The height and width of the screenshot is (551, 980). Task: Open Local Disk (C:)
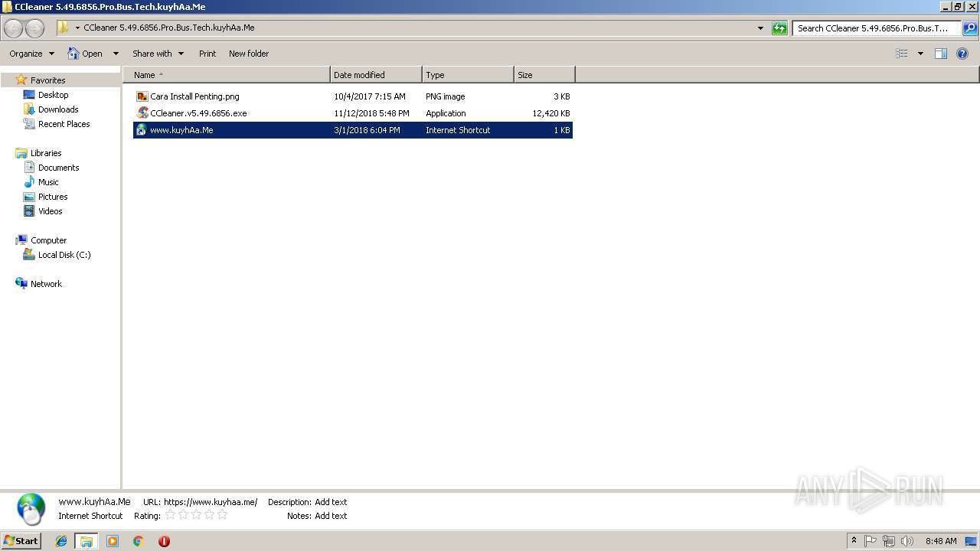click(64, 255)
